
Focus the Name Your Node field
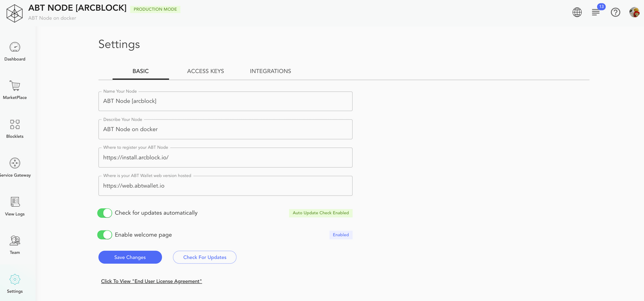(225, 101)
